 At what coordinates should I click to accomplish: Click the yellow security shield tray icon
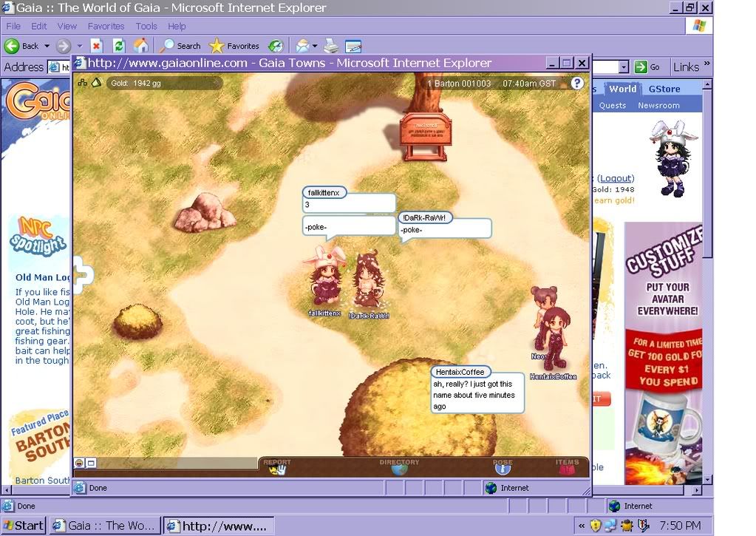coord(596,526)
